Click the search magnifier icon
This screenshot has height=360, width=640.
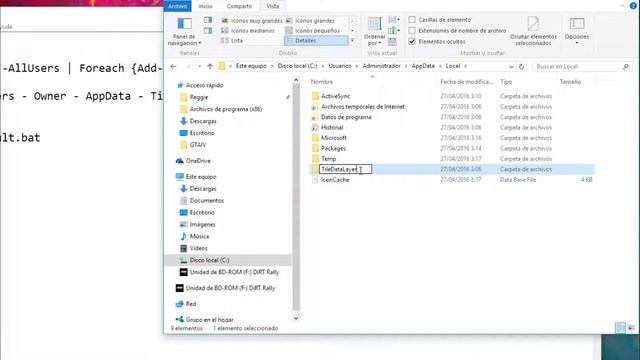click(x=625, y=66)
